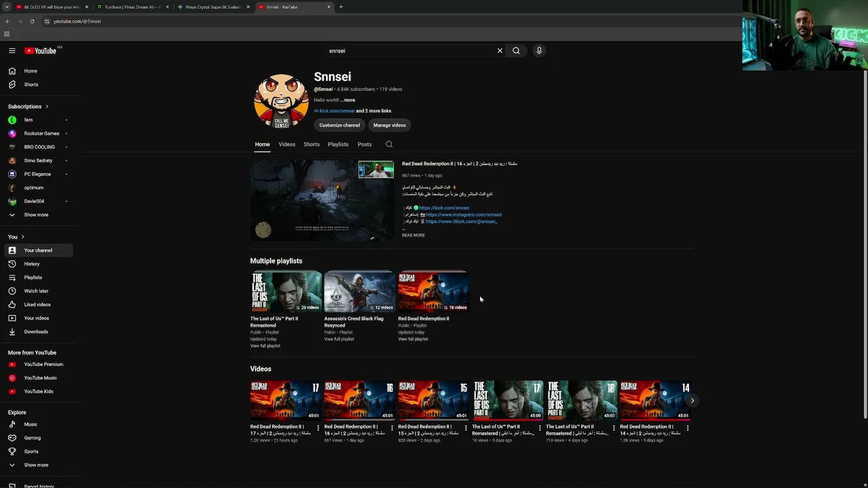Image resolution: width=868 pixels, height=488 pixels.
Task: Expand the Subscriptions section header
Action: pyautogui.click(x=28, y=106)
